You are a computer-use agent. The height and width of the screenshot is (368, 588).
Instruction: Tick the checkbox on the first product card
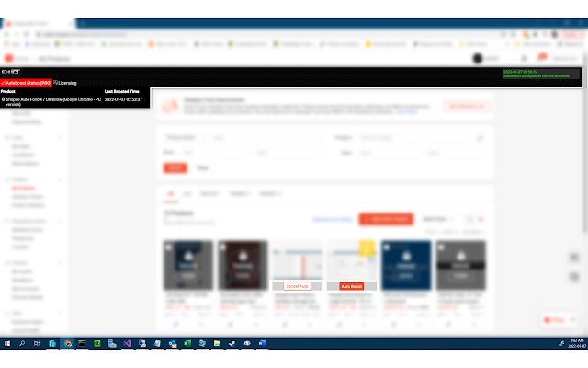(x=168, y=247)
